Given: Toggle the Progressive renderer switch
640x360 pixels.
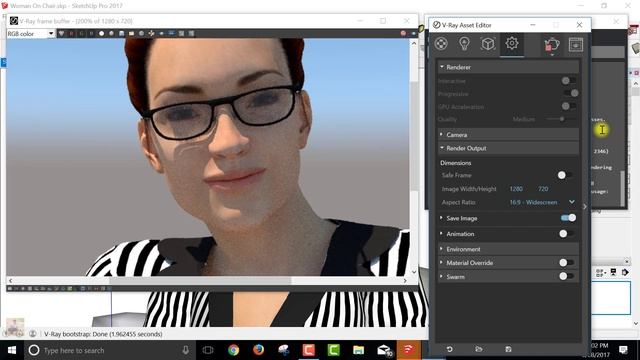Looking at the screenshot, I should (571, 93).
